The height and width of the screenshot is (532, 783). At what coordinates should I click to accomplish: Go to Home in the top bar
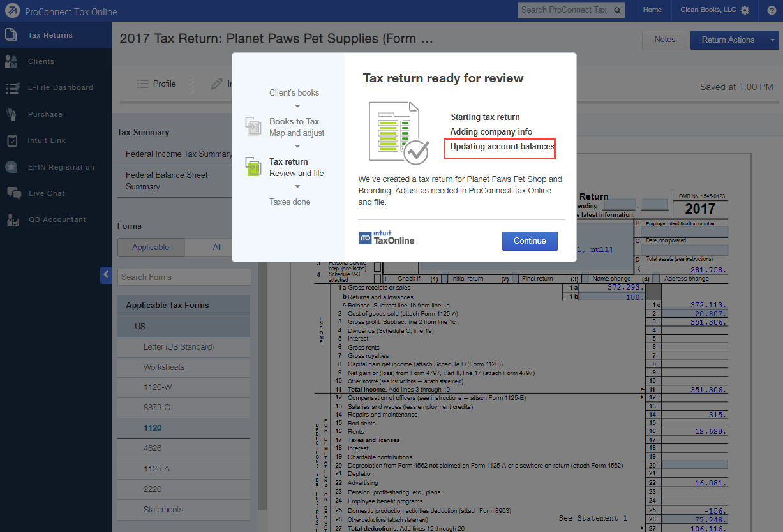click(x=652, y=10)
